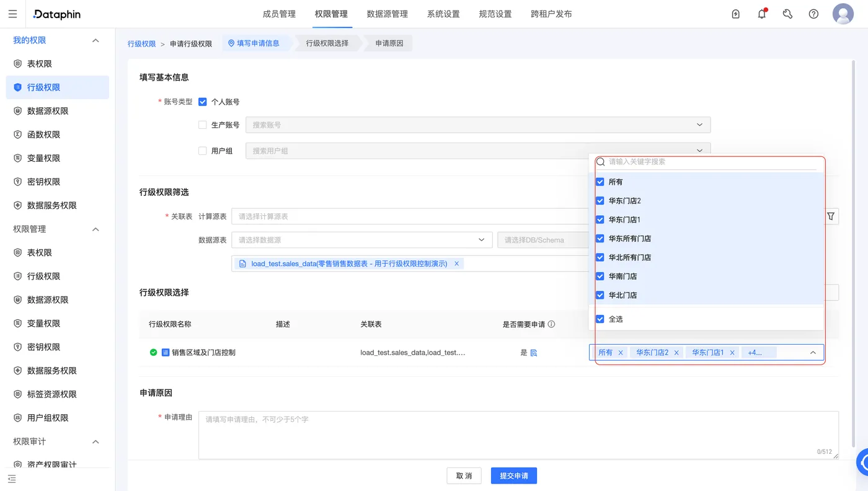Click the 密钥权限 icon in the 我的权限 section
Viewport: 868px width, 491px height.
18,182
